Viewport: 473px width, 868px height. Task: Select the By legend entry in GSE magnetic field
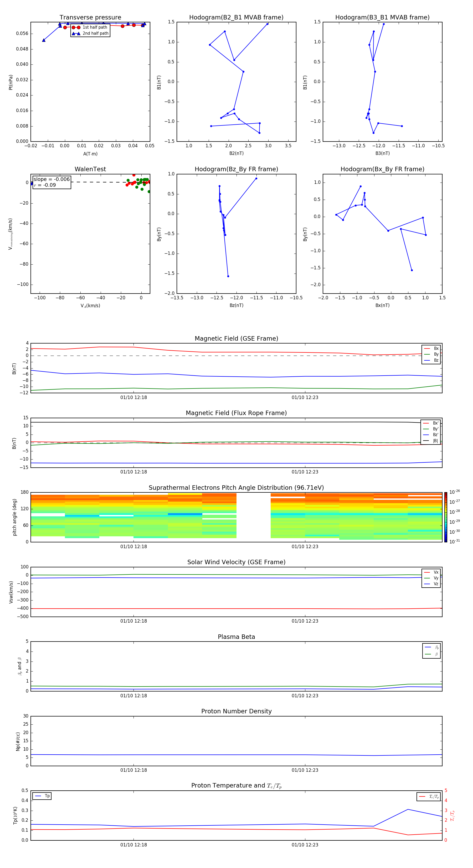431,354
